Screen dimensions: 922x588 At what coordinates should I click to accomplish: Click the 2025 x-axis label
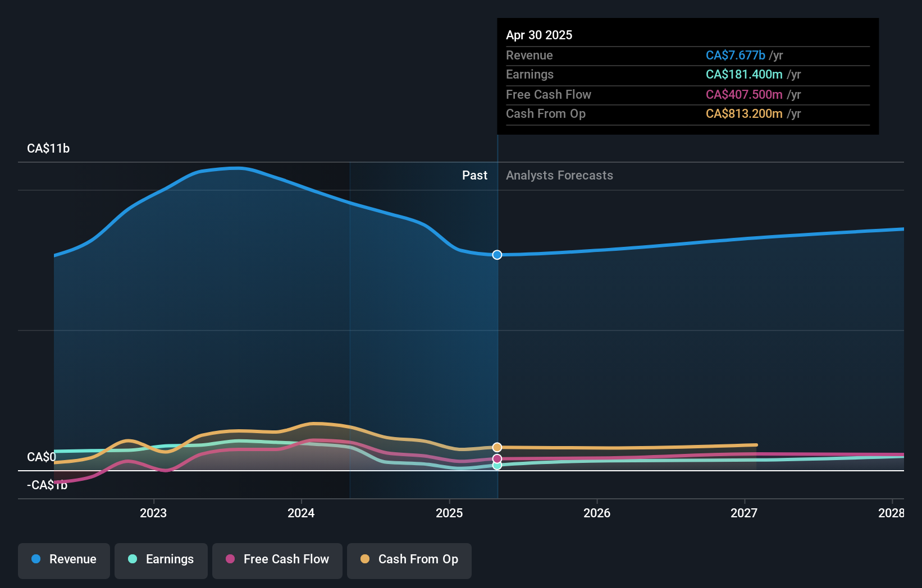[x=449, y=513]
